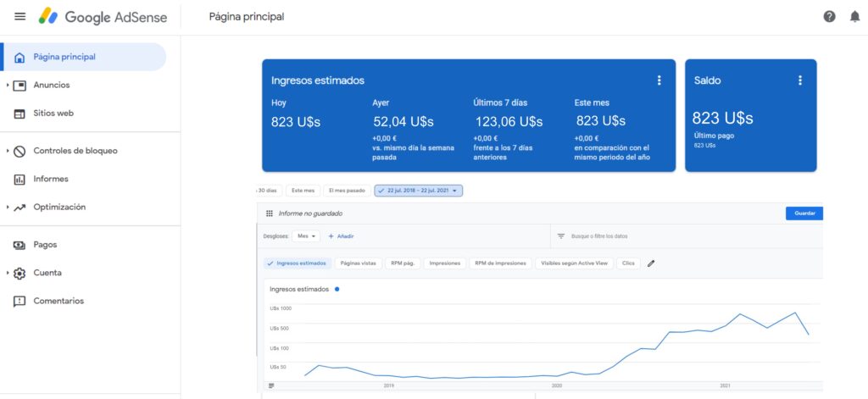Open Ingresos estimados card options menu
Screen dimensions: 868x399
coord(659,80)
